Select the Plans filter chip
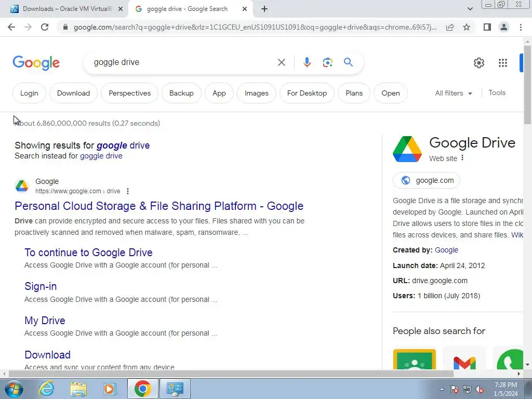 pyautogui.click(x=354, y=93)
